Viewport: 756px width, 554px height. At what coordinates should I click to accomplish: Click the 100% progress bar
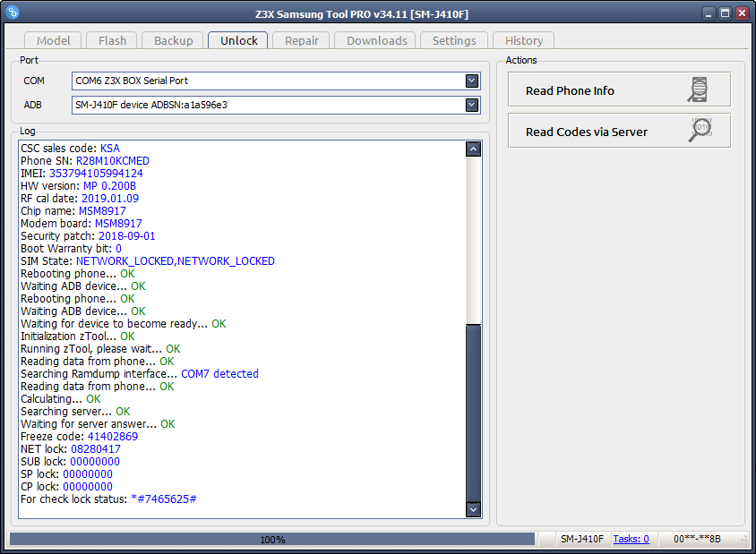point(272,539)
